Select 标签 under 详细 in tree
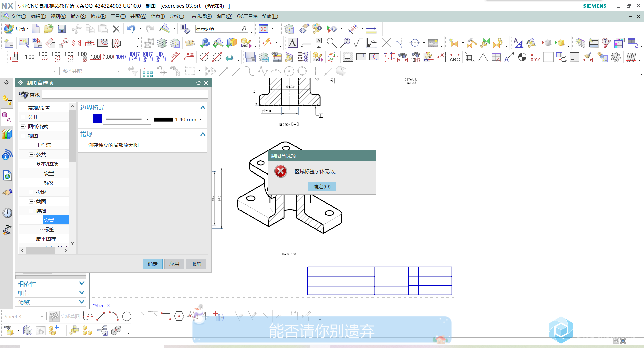This screenshot has width=644, height=348. [49, 229]
